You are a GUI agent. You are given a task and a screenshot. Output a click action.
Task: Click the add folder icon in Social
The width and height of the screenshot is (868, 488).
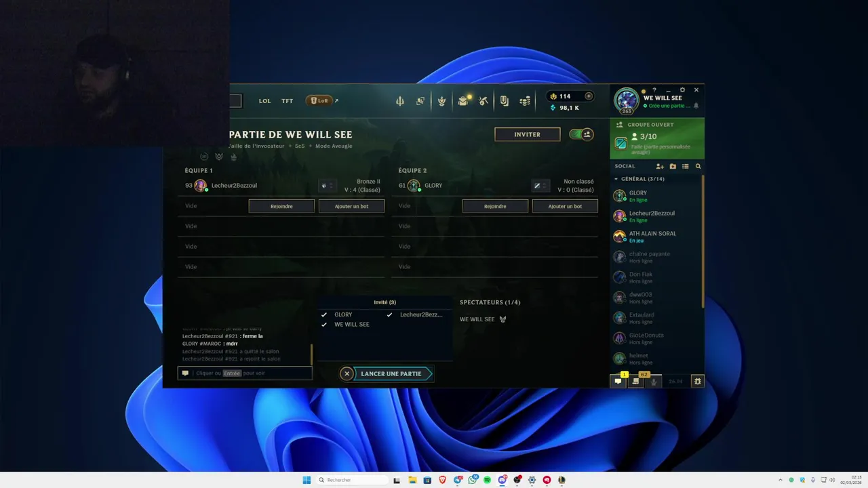tap(673, 166)
